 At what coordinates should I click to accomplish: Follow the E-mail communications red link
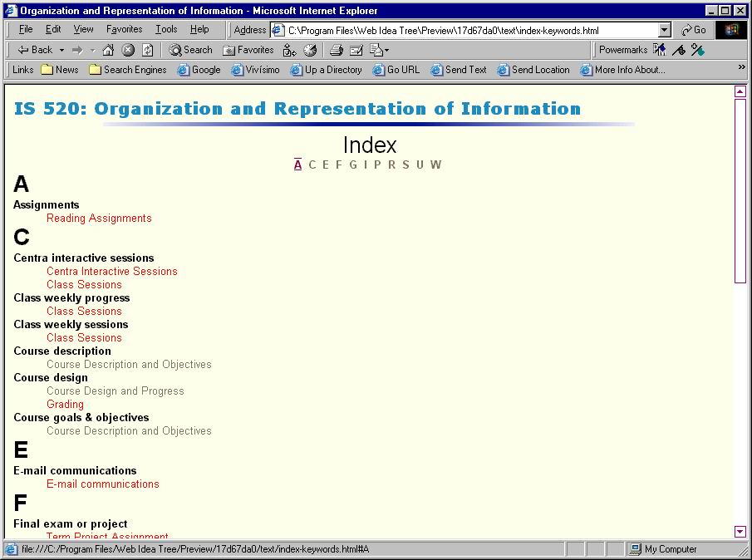point(102,484)
